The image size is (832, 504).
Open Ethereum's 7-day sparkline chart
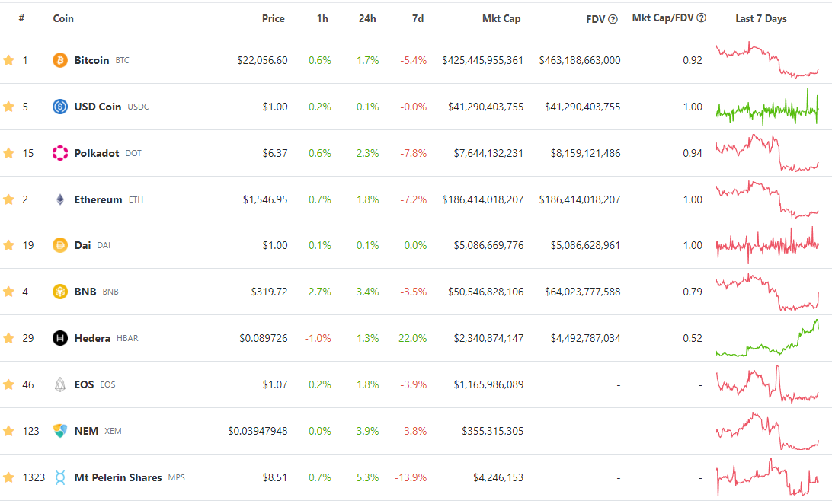coord(767,199)
